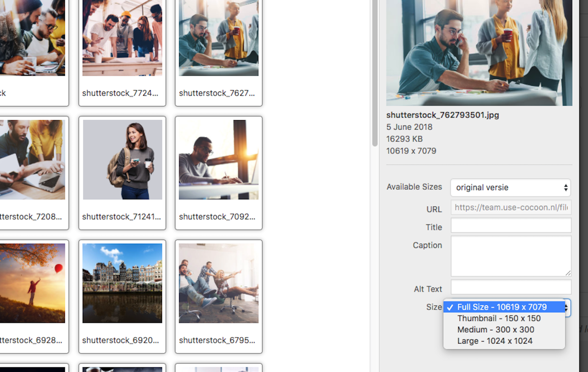The height and width of the screenshot is (372, 588).
Task: Click the filename shutterstock_762793501.jpg
Action: [443, 115]
